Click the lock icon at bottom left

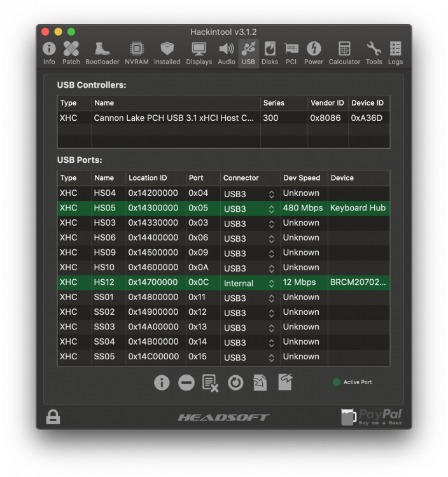point(53,417)
